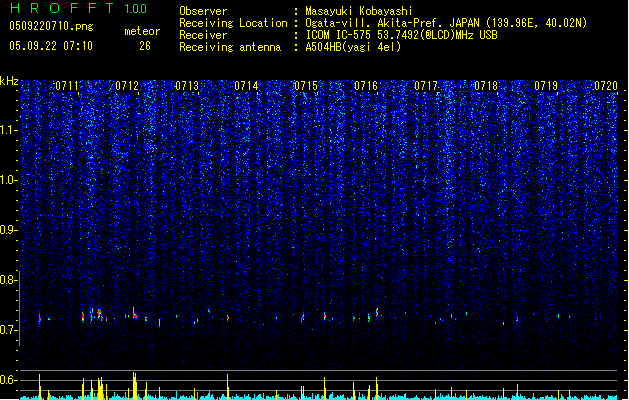629x400 pixels.
Task: Click the date stamp 05.09.22 07:10
Action: click(51, 46)
